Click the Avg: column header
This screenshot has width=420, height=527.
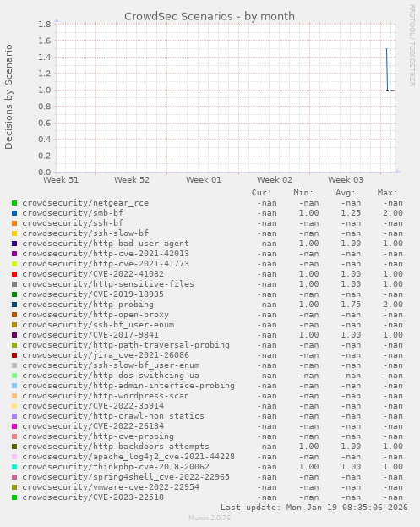[x=345, y=193]
